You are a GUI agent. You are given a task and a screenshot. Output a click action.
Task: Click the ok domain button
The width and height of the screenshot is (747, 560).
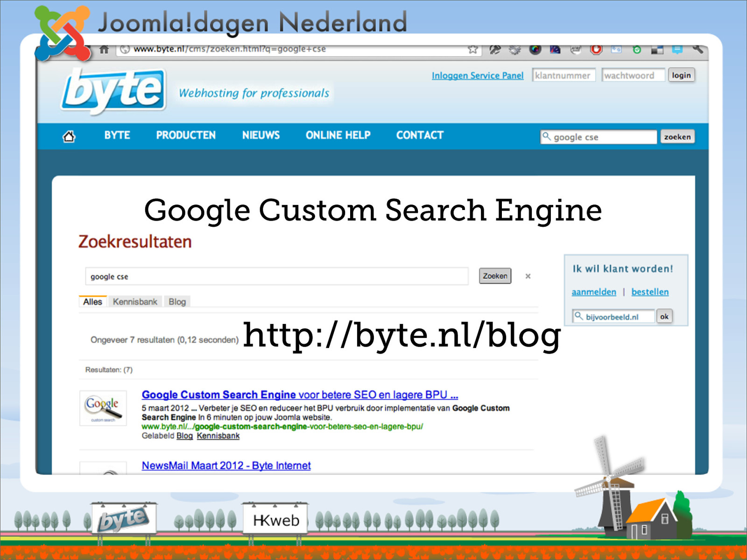point(664,316)
